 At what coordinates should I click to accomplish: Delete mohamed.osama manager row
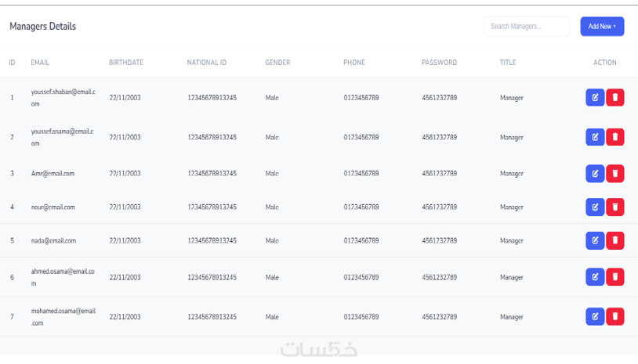[x=615, y=316]
